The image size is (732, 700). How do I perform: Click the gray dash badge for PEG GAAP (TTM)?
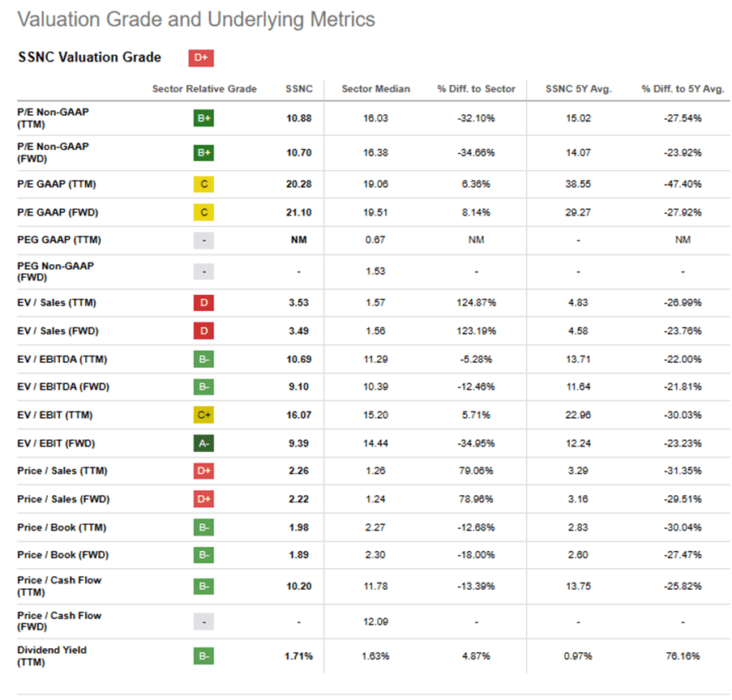pos(203,241)
